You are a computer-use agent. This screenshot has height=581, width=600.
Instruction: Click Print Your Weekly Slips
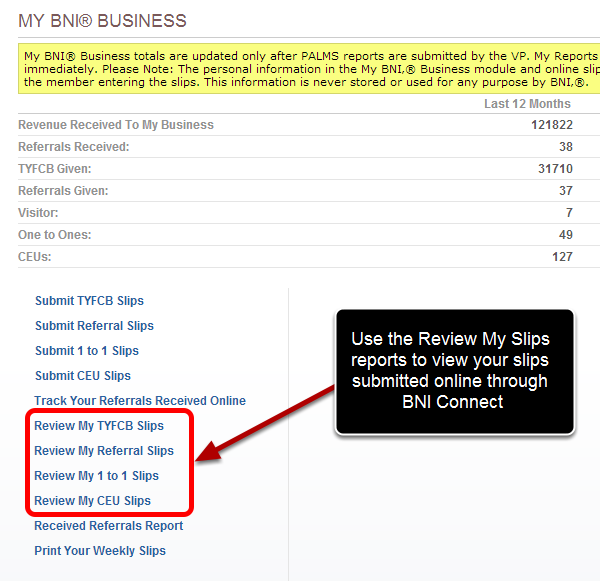pyautogui.click(x=100, y=551)
